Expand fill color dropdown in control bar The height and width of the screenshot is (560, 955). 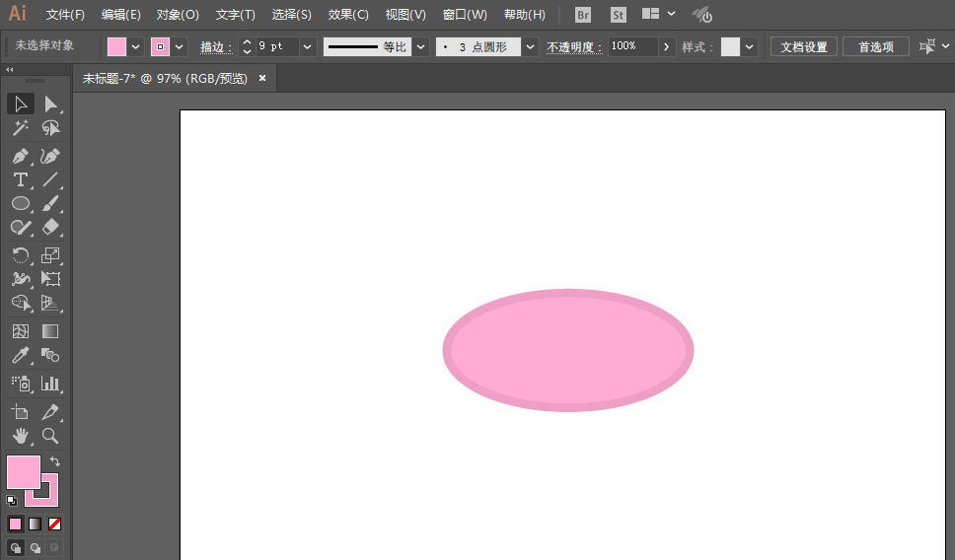tap(136, 47)
